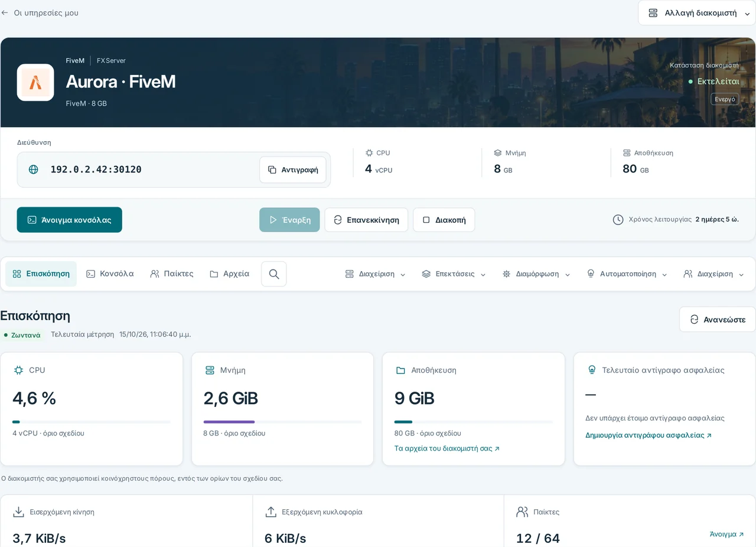
Task: Click the download icon for Εισερχόμενη κίνηση
Action: tap(19, 512)
